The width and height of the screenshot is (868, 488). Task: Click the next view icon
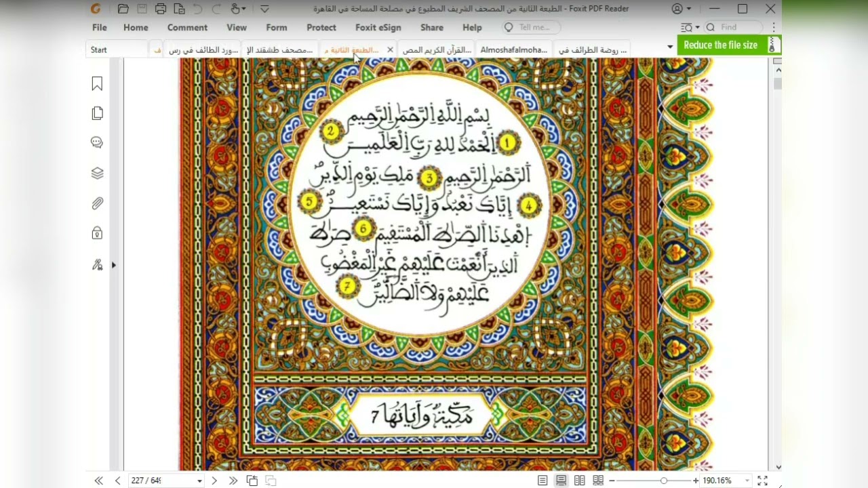tap(271, 481)
